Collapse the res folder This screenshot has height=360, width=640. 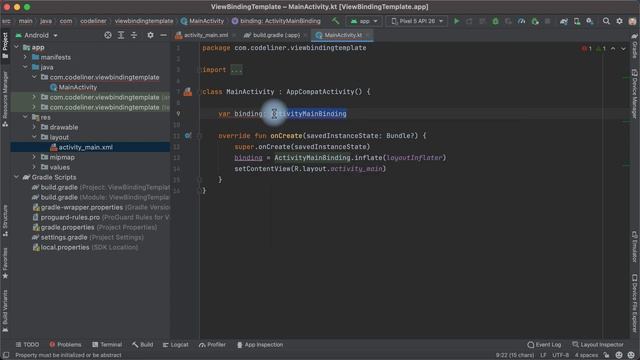(25, 117)
